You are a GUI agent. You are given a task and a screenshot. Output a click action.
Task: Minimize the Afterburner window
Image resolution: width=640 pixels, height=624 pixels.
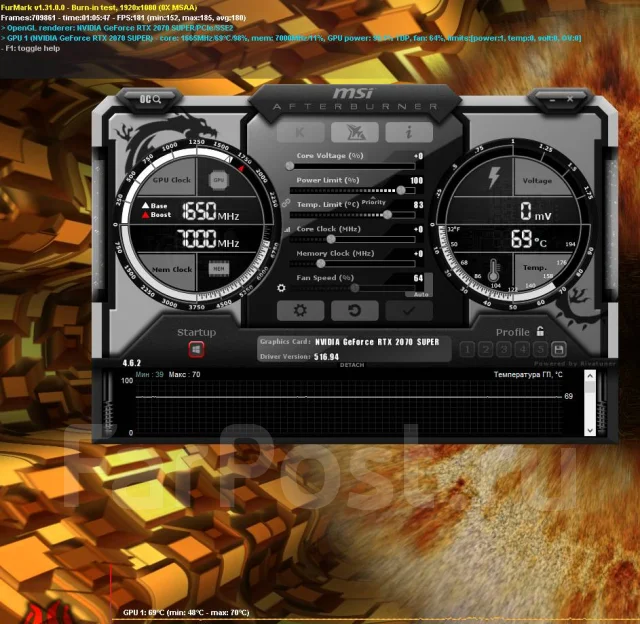pos(552,99)
